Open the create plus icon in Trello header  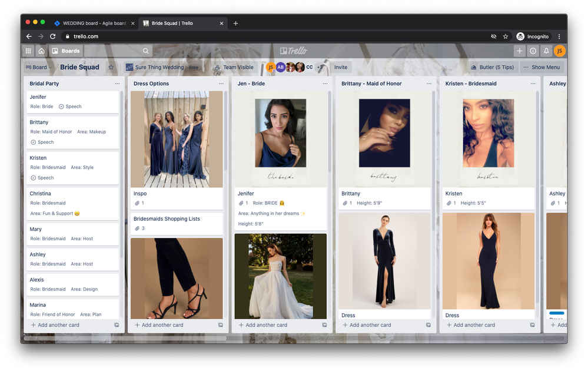click(519, 51)
